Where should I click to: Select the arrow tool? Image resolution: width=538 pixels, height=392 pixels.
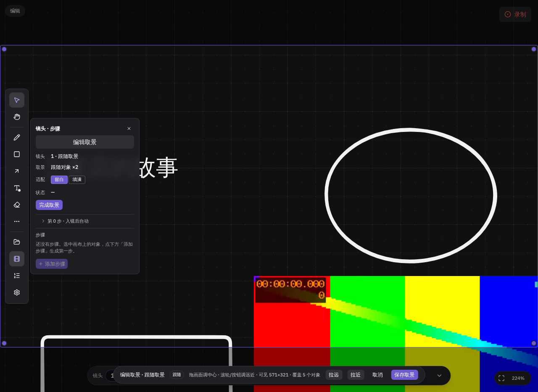(17, 171)
